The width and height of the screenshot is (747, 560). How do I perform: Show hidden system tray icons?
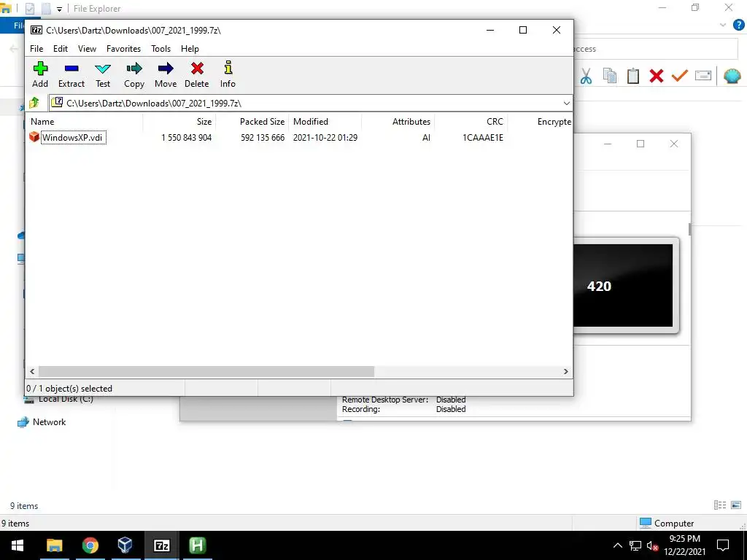click(x=617, y=545)
